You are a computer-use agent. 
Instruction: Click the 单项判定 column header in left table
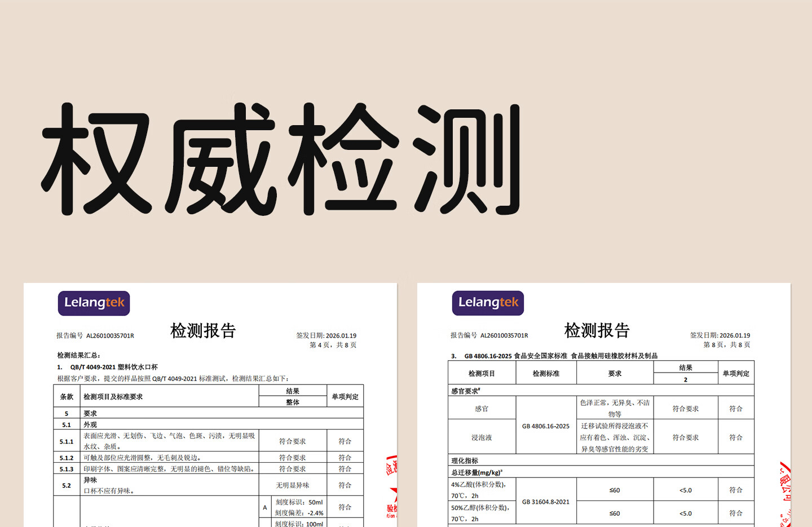[345, 397]
